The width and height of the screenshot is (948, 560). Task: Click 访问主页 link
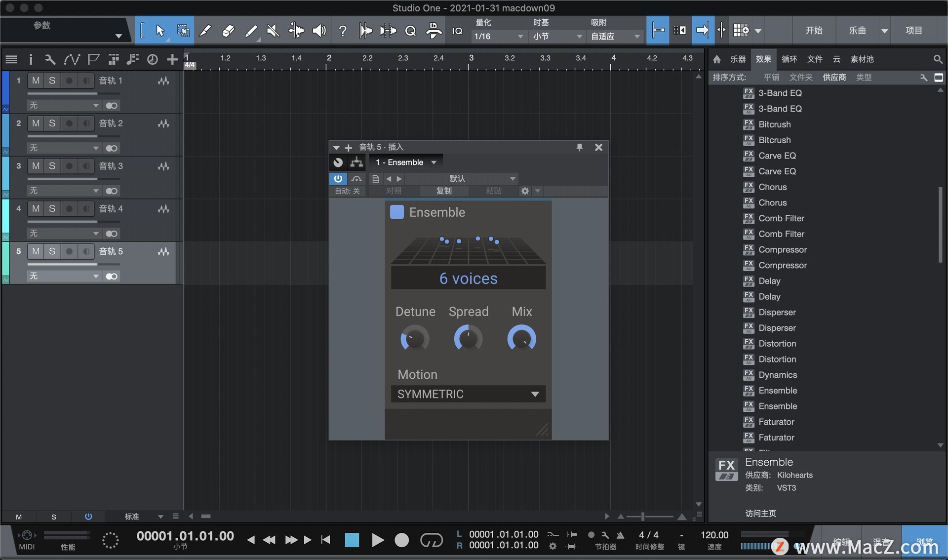(760, 514)
